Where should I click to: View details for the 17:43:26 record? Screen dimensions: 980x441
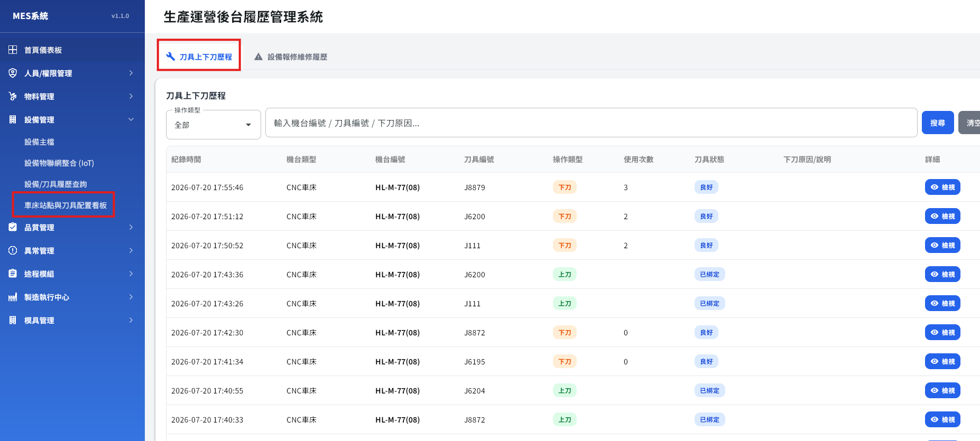(942, 303)
